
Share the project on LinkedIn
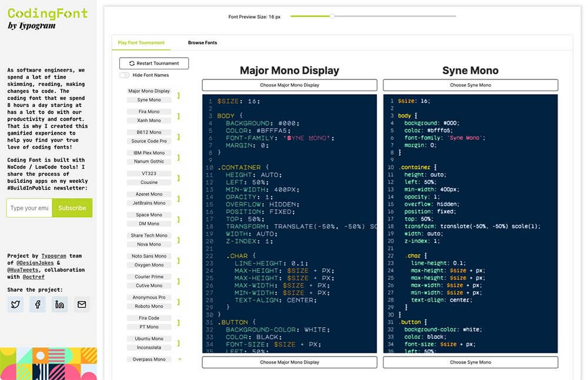pyautogui.click(x=59, y=304)
